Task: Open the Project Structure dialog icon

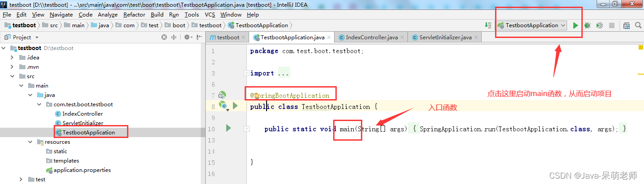Action: pos(627,25)
